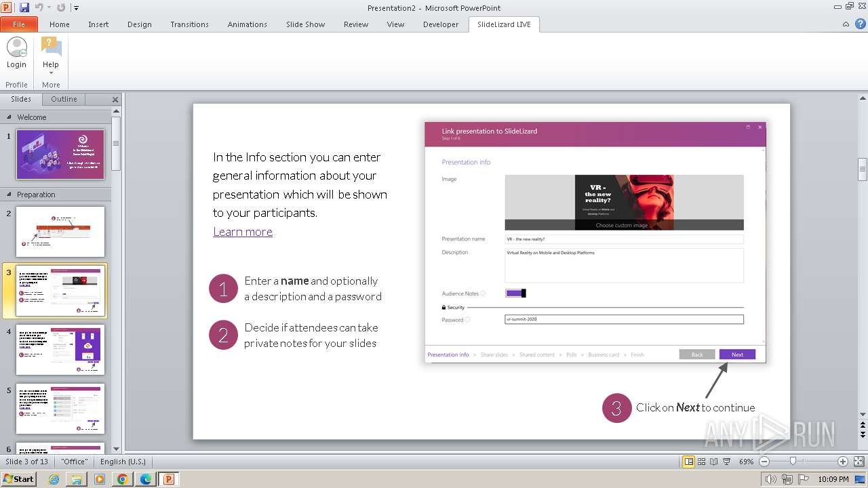This screenshot has width=868, height=488.
Task: Select the Slides pane tab
Action: [21, 99]
